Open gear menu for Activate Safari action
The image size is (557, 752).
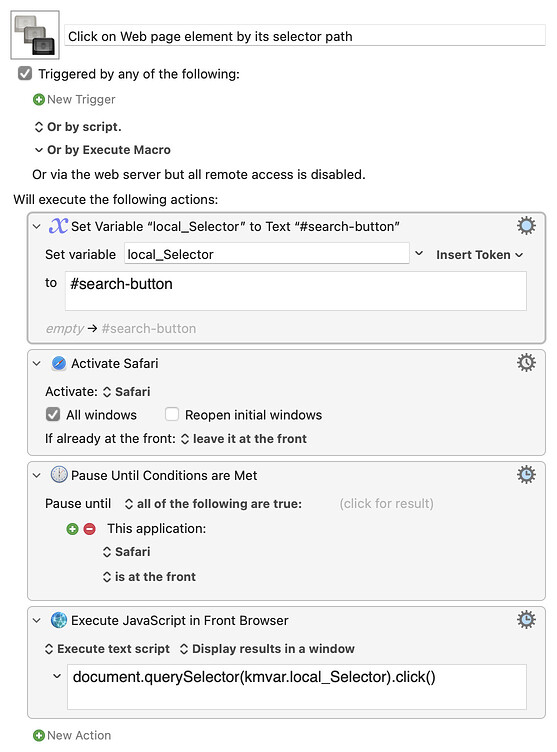click(526, 363)
